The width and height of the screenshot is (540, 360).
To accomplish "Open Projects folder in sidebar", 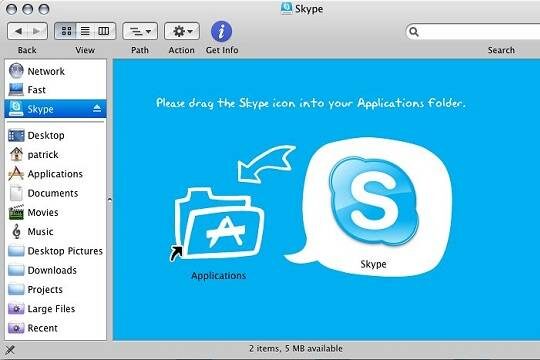I will point(55,289).
